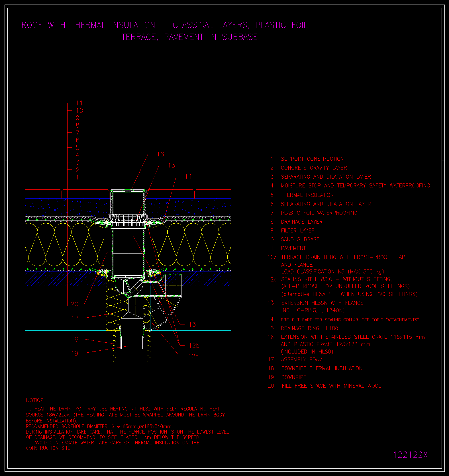Select legend entry 'CONCRETE GRAVITY LAYER'
Screen dimensions: 449x476
click(314, 168)
